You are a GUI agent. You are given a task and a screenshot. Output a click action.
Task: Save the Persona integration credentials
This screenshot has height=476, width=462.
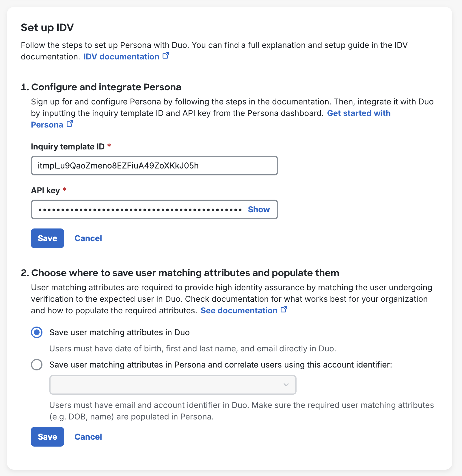(x=47, y=238)
